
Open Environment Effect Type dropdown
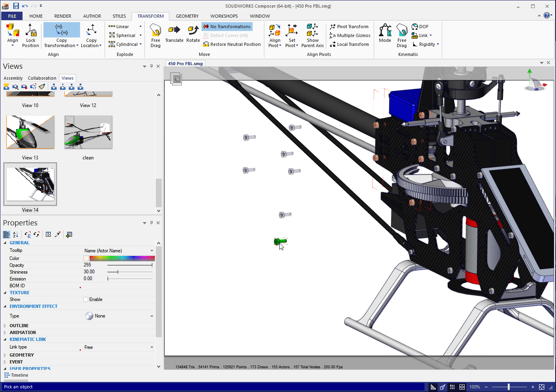pyautogui.click(x=152, y=316)
